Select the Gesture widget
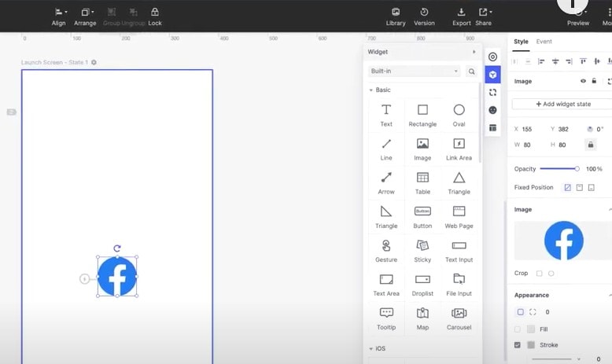The height and width of the screenshot is (364, 612). [386, 251]
